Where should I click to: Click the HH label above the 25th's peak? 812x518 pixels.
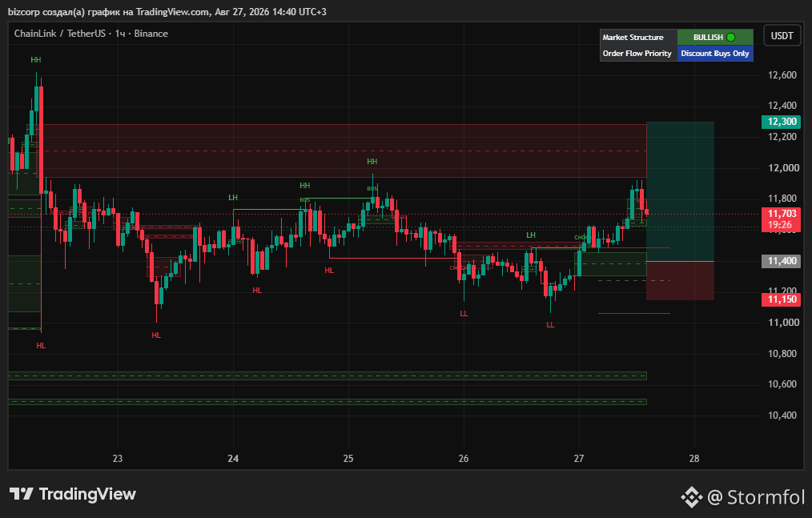(x=372, y=162)
